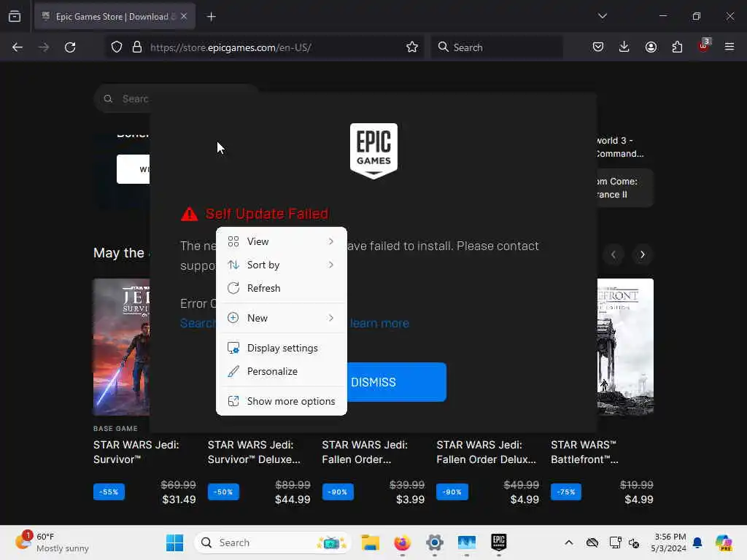Open the Windows Start menu
This screenshot has height=560, width=747.
pos(174,542)
